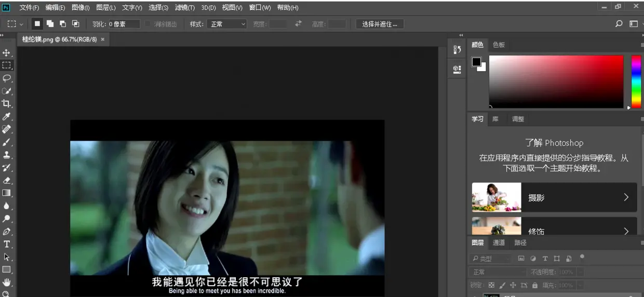This screenshot has height=297, width=644.
Task: Switch to the 色板 swatches tab
Action: click(499, 45)
